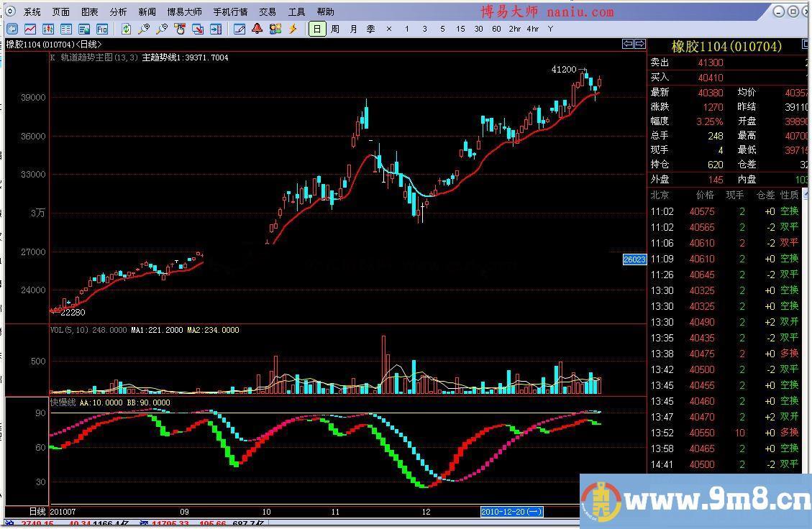Click the right arrow above the chart

(x=639, y=45)
